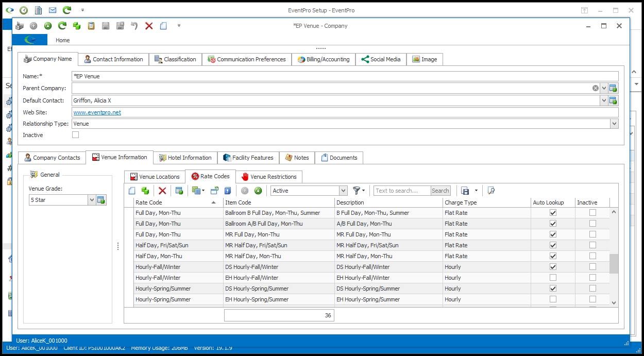This screenshot has height=356, width=644.
Task: Switch to the Contact Information tab
Action: point(114,59)
